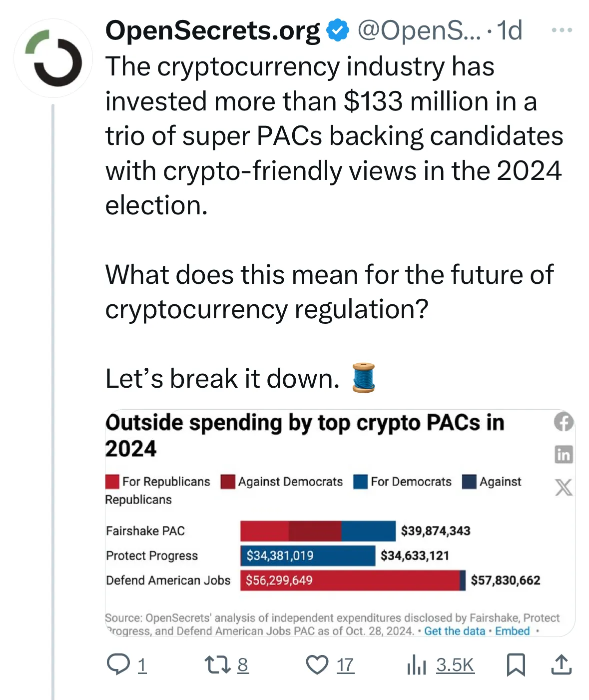This screenshot has height=700, width=589.
Task: Like the tweet with the heart icon
Action: click(317, 665)
